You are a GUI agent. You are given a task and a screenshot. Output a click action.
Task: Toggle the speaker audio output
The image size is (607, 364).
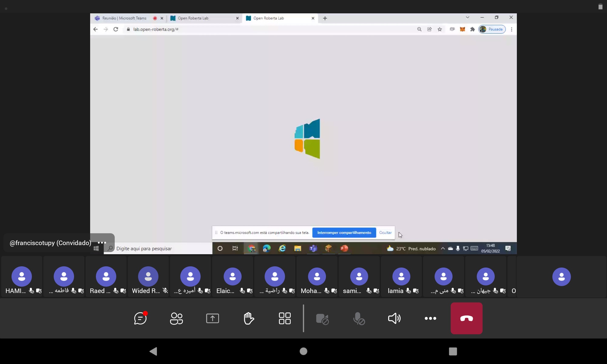tap(394, 318)
